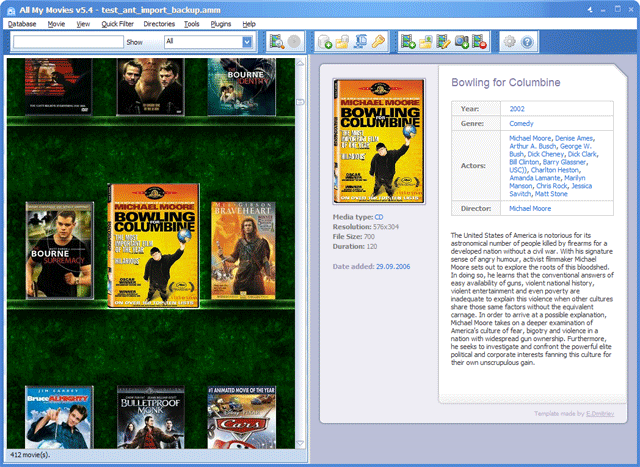Click actor link Amanda Lamante
Viewport: 640px width, 467px height.
pos(535,178)
